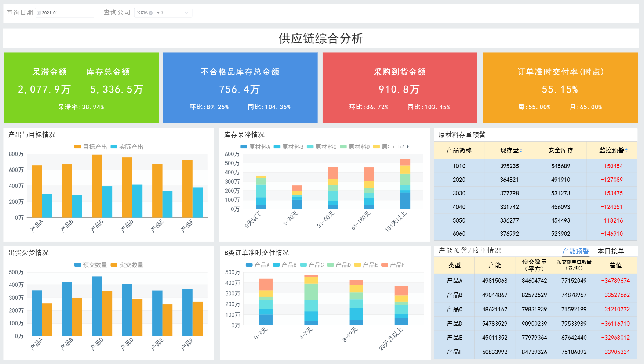
Task: Click the 2021-01 query date input
Action: point(65,13)
